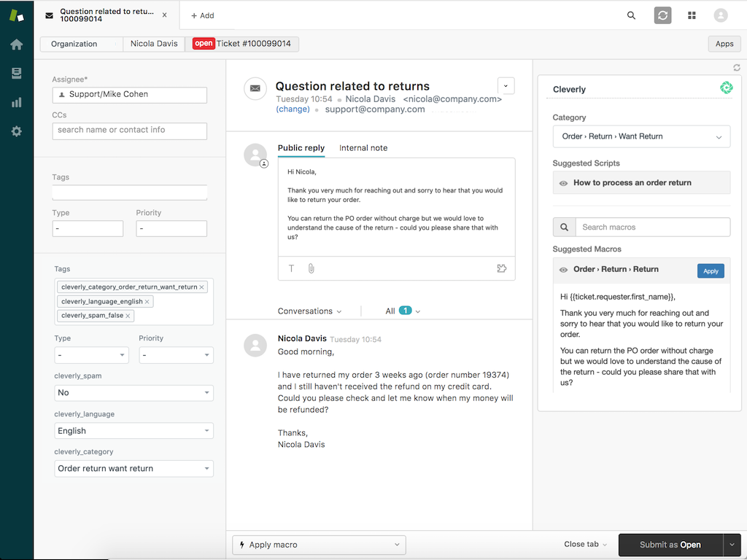This screenshot has height=560, width=747.
Task: Click the (change) requester link
Action: coord(293,109)
